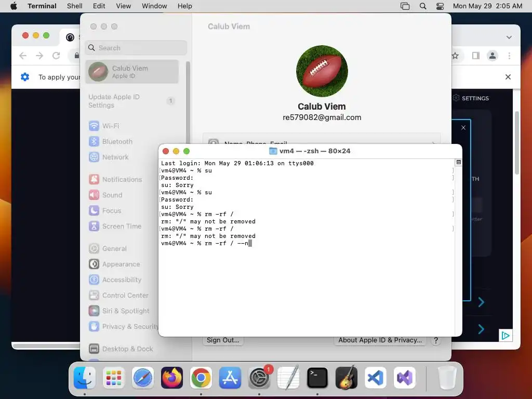The width and height of the screenshot is (532, 399).
Task: Go forward in the Chrome window
Action: click(x=39, y=56)
